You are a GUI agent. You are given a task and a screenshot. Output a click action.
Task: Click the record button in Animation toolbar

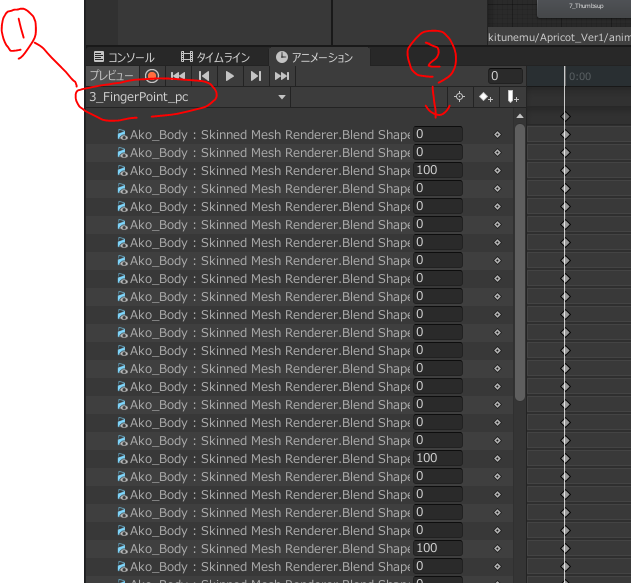(x=152, y=76)
